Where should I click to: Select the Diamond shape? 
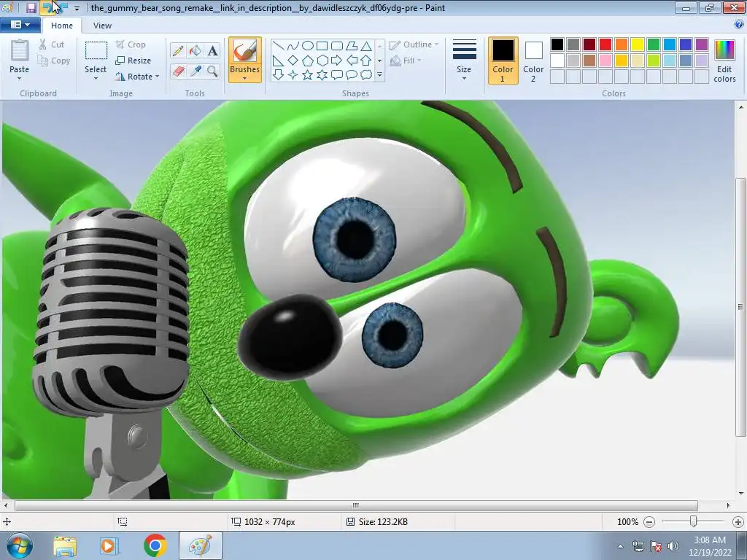tap(293, 61)
